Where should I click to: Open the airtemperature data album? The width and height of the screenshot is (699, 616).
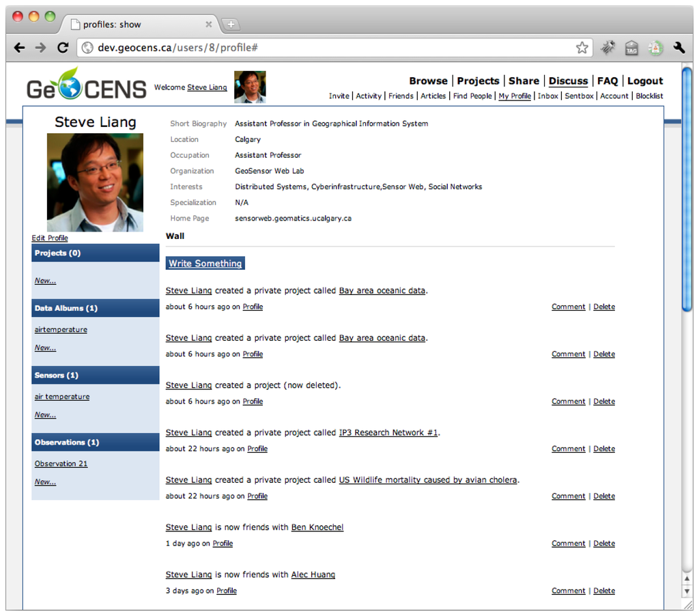point(61,330)
